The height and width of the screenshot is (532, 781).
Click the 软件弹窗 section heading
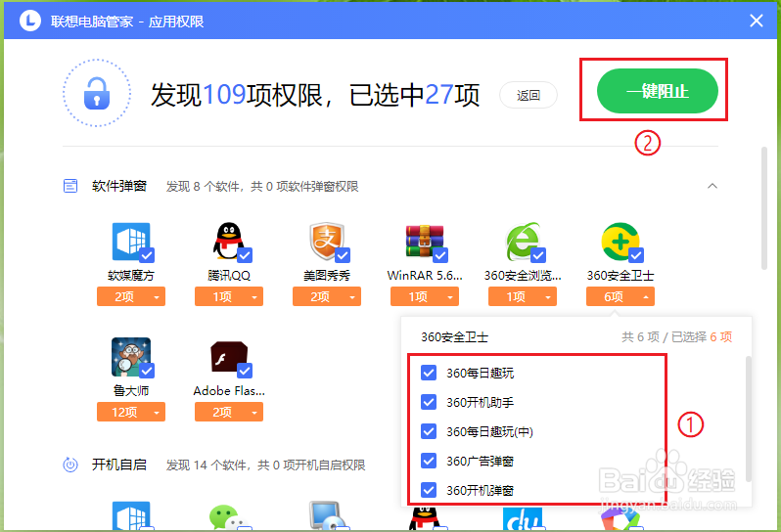[x=119, y=186]
